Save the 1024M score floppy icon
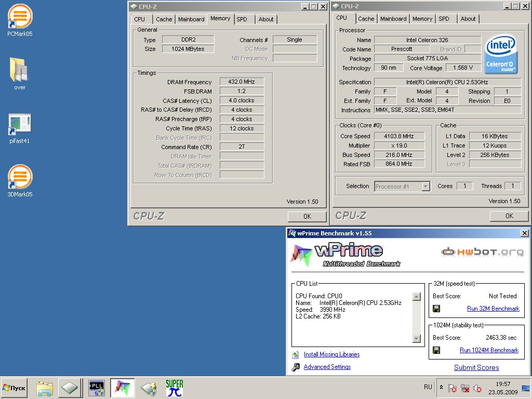532x399 pixels. click(x=436, y=350)
